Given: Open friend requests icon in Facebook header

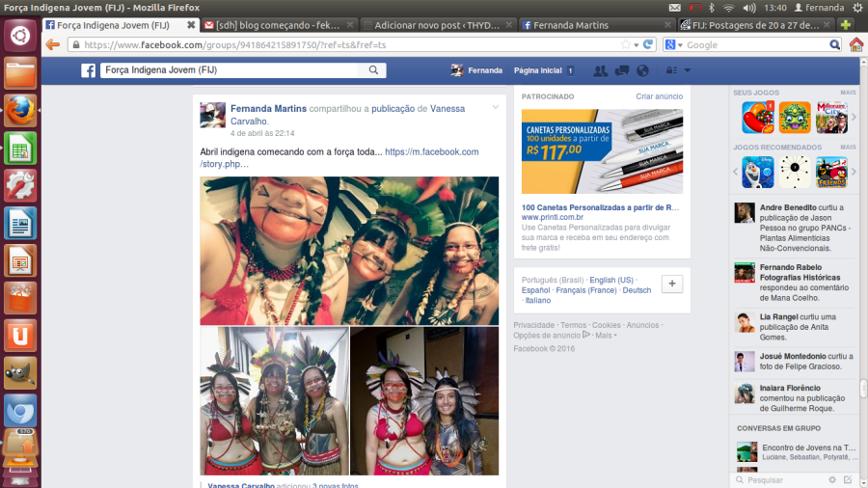Looking at the screenshot, I should pos(600,70).
